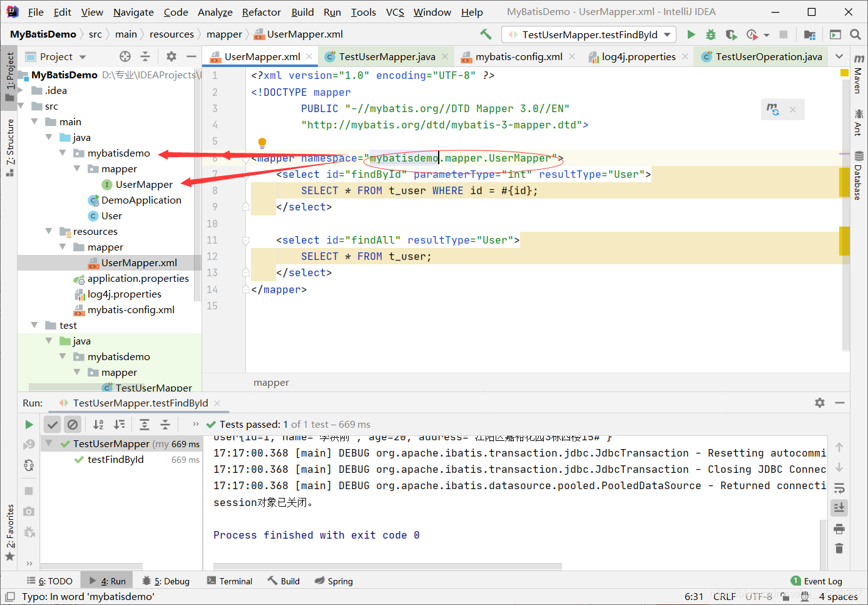Open Project Structure icon in toolbar

point(810,34)
